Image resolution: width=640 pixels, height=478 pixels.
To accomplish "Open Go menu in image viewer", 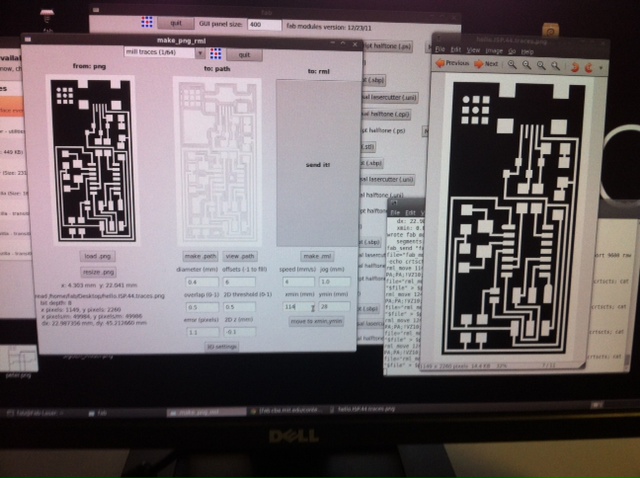I will coord(512,51).
